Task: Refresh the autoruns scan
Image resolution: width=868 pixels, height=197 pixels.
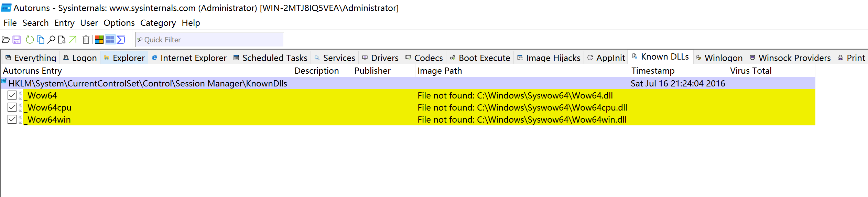Action: click(30, 40)
